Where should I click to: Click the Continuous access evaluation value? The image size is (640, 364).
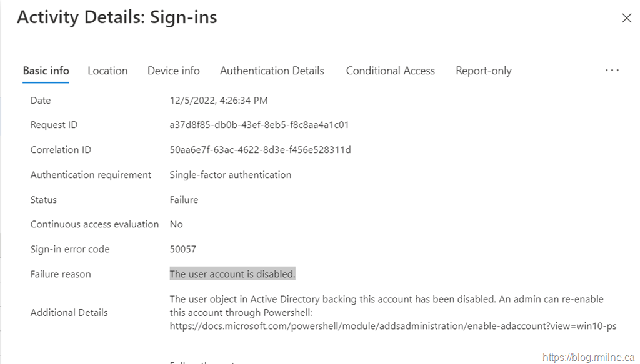(176, 224)
